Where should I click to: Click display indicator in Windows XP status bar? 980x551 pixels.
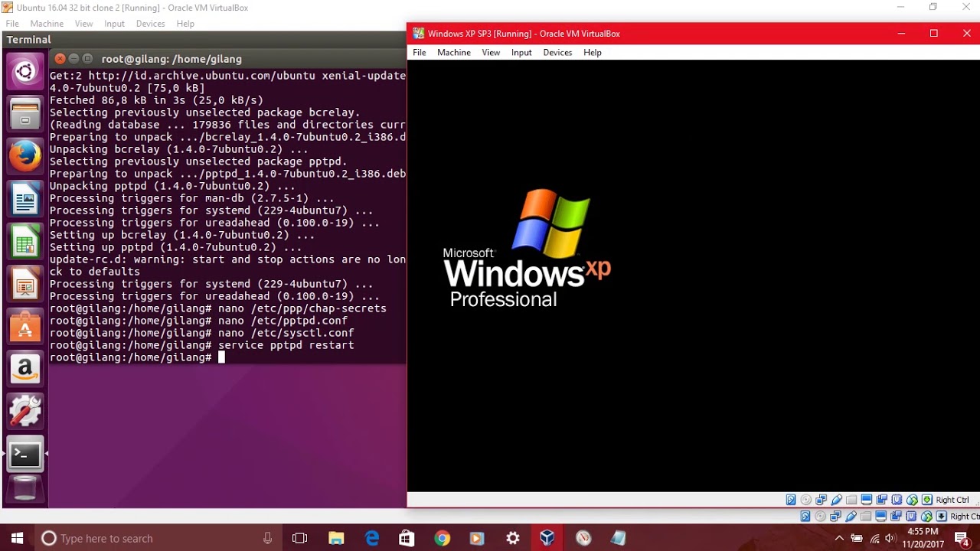click(x=867, y=500)
